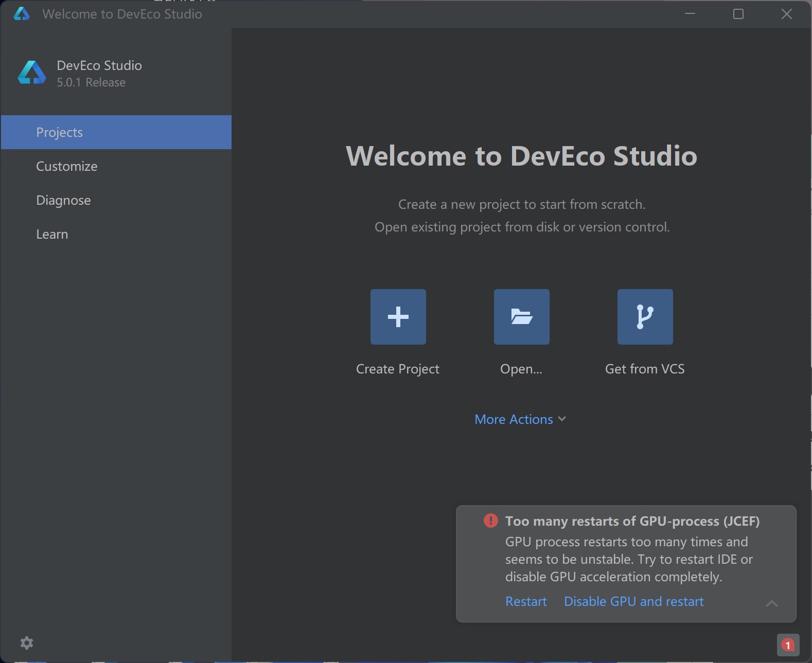Click the red error icon in the notification
The height and width of the screenshot is (663, 812).
click(x=491, y=521)
